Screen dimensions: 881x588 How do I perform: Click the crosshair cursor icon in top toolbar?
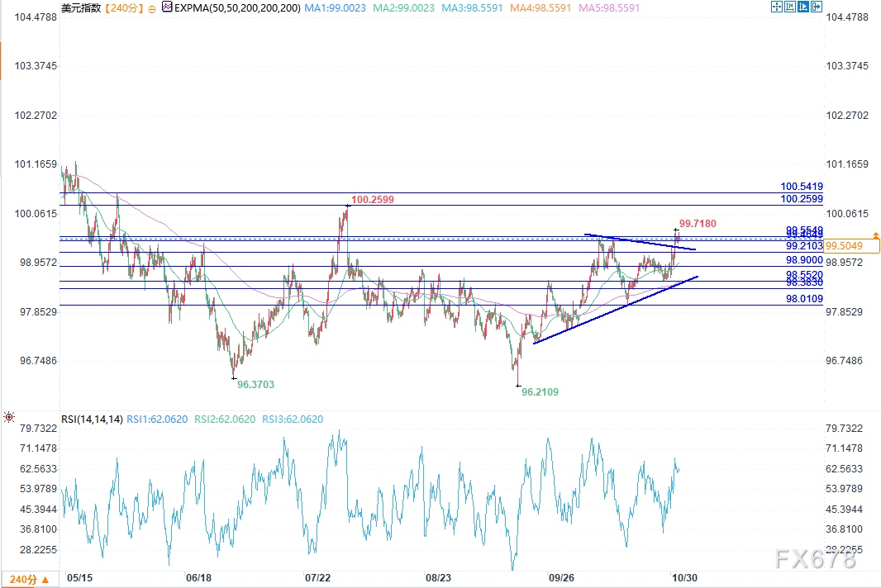[x=777, y=7]
